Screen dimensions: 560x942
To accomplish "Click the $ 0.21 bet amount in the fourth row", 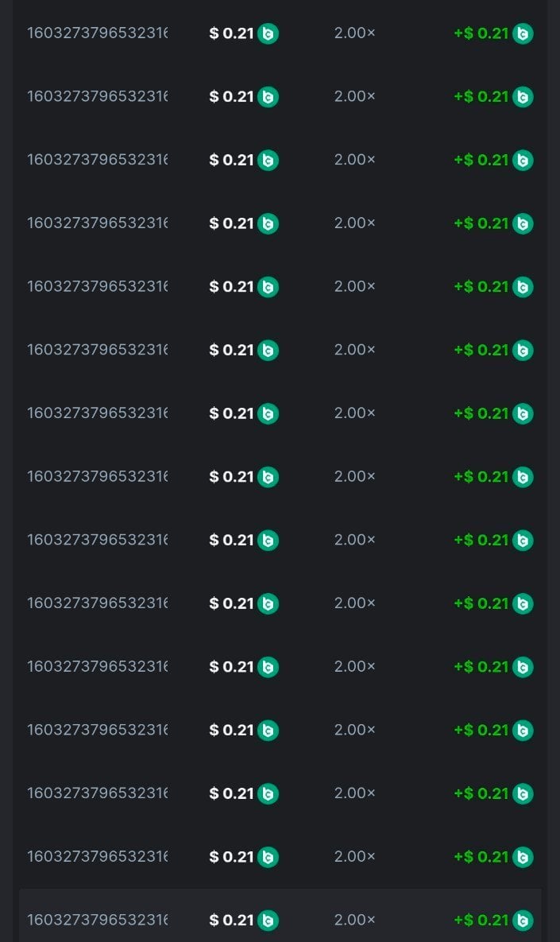I will click(x=231, y=223).
